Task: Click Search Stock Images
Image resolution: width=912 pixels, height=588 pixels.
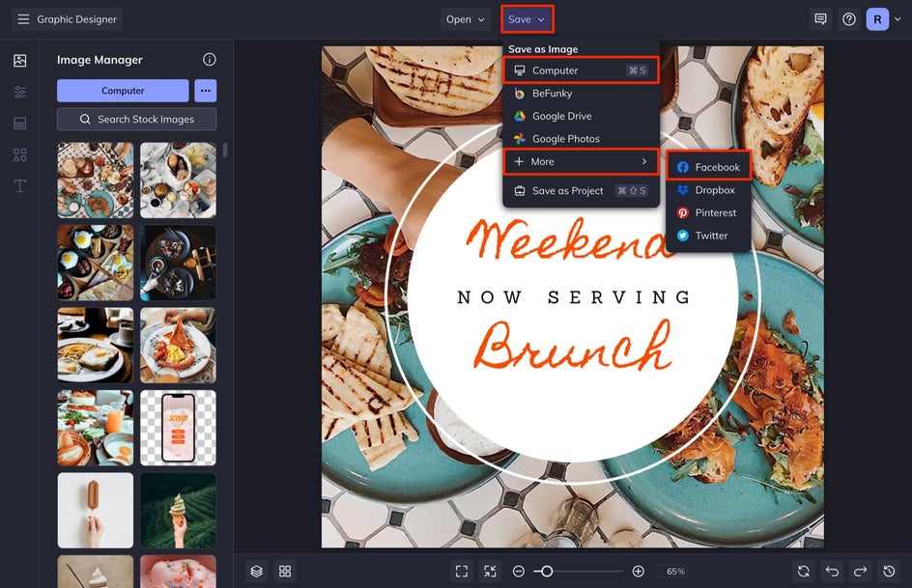Action: (x=136, y=119)
